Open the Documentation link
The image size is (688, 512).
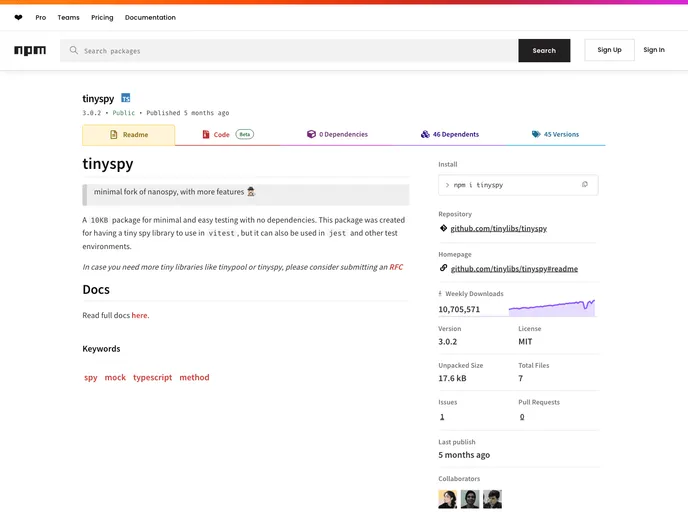(150, 18)
